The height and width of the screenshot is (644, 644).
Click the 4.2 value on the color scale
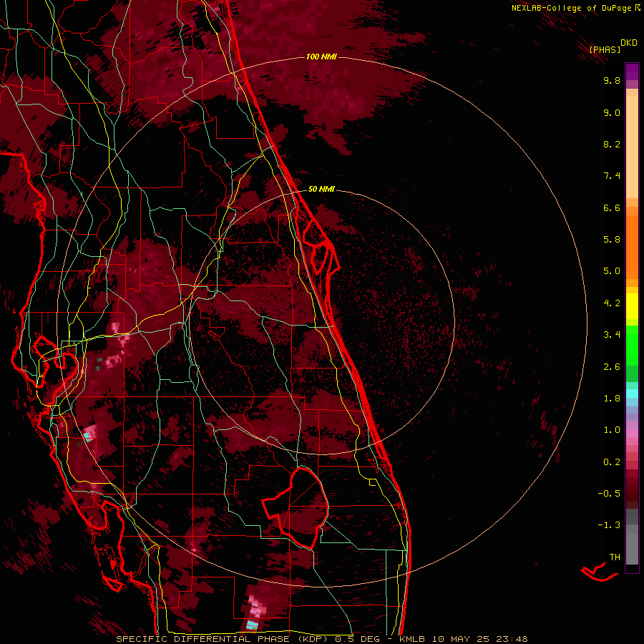tap(612, 303)
